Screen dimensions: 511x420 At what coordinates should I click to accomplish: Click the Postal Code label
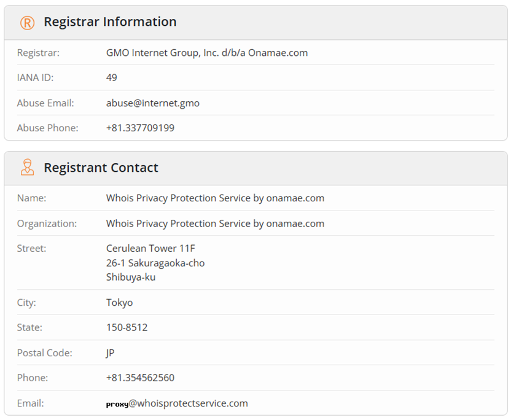pyautogui.click(x=45, y=353)
